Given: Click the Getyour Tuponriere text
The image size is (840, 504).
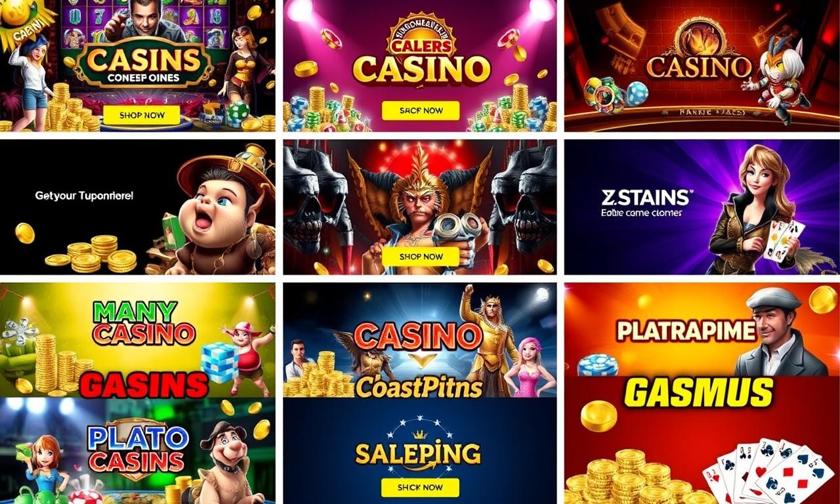Looking at the screenshot, I should (x=84, y=196).
